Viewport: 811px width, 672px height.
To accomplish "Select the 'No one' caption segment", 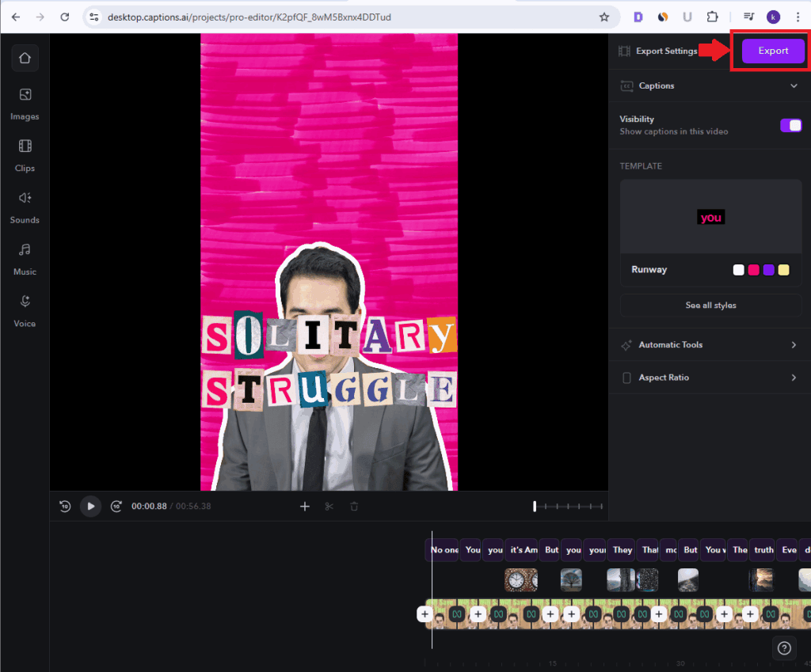I will click(x=442, y=550).
